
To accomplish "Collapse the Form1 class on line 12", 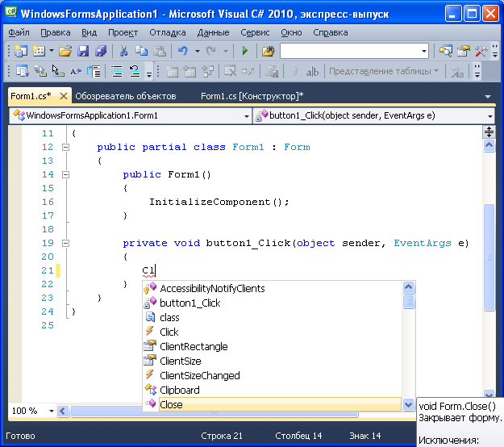I will click(65, 148).
